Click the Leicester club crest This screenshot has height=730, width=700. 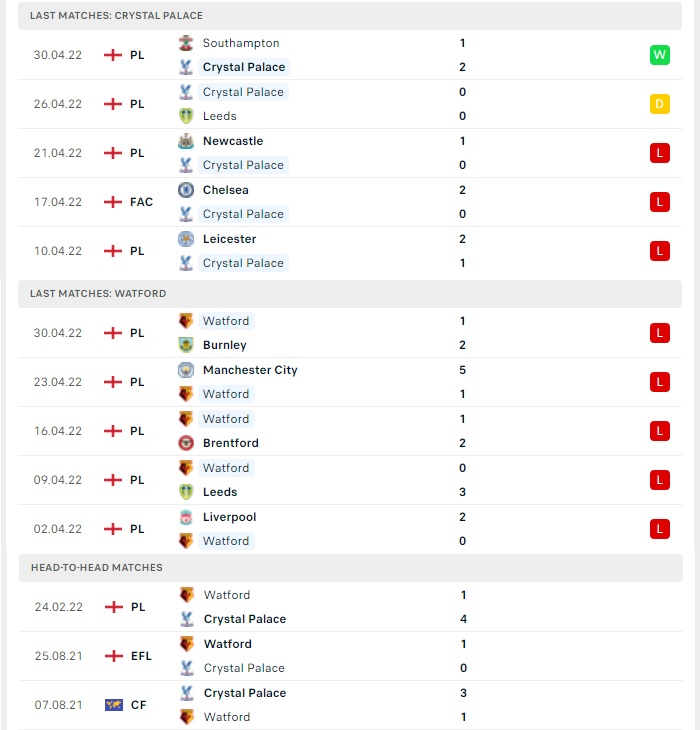tap(186, 239)
